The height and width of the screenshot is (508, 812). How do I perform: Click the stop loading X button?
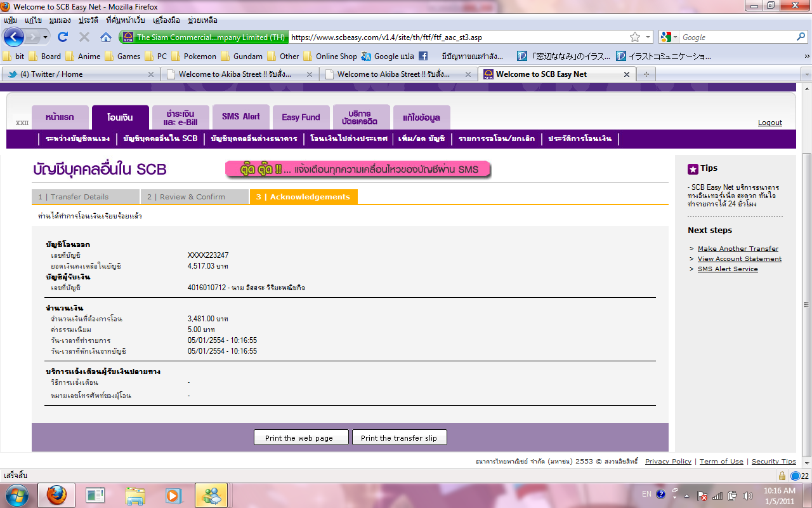84,37
